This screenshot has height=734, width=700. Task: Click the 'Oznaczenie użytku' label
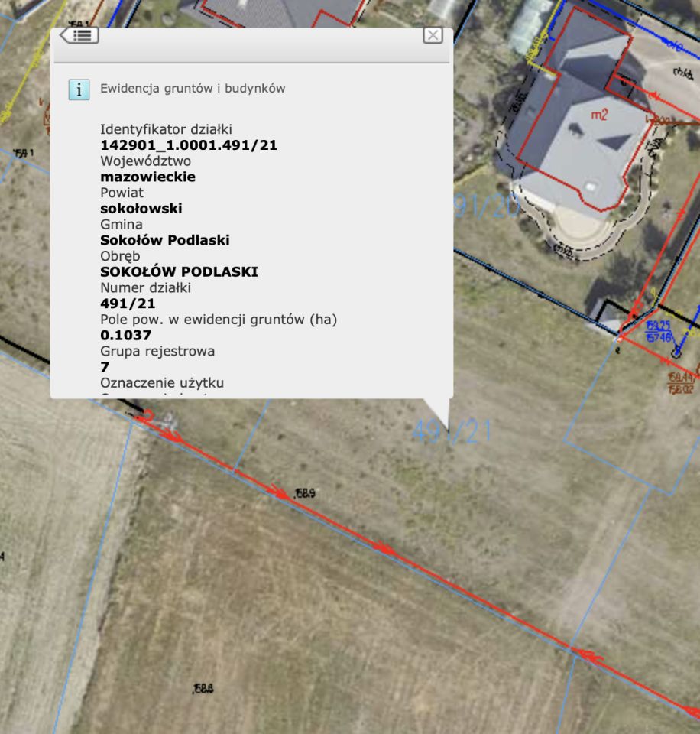[162, 383]
